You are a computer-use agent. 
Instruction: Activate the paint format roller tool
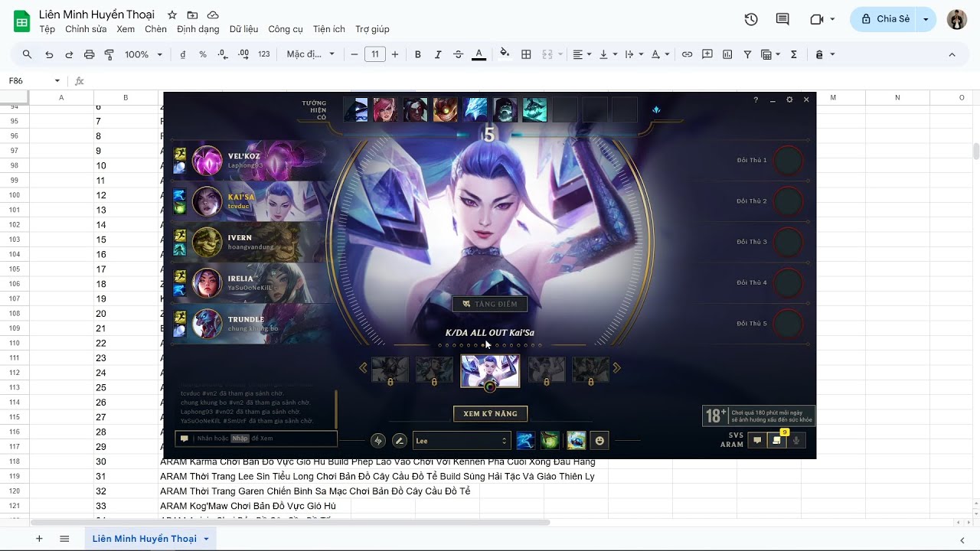[109, 54]
